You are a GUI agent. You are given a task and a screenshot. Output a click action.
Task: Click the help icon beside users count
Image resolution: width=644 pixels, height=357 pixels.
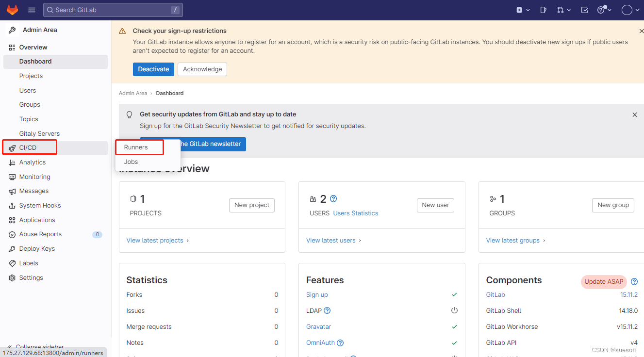point(333,199)
